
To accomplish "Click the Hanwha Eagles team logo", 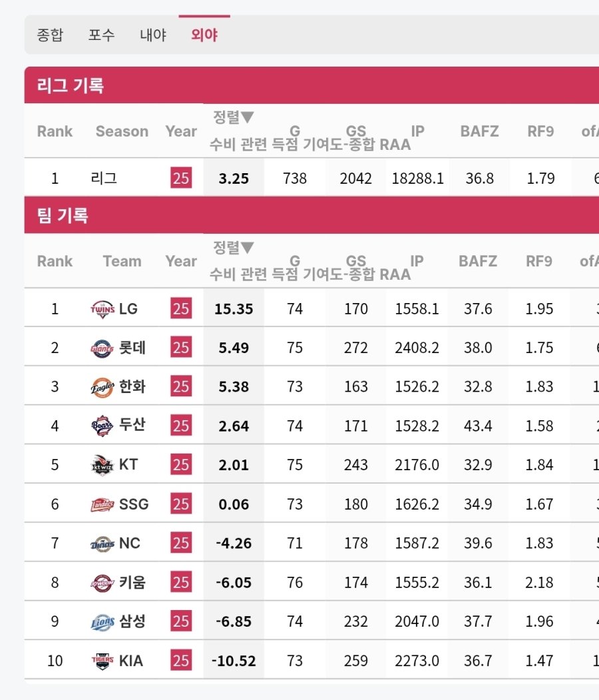I will (x=102, y=387).
